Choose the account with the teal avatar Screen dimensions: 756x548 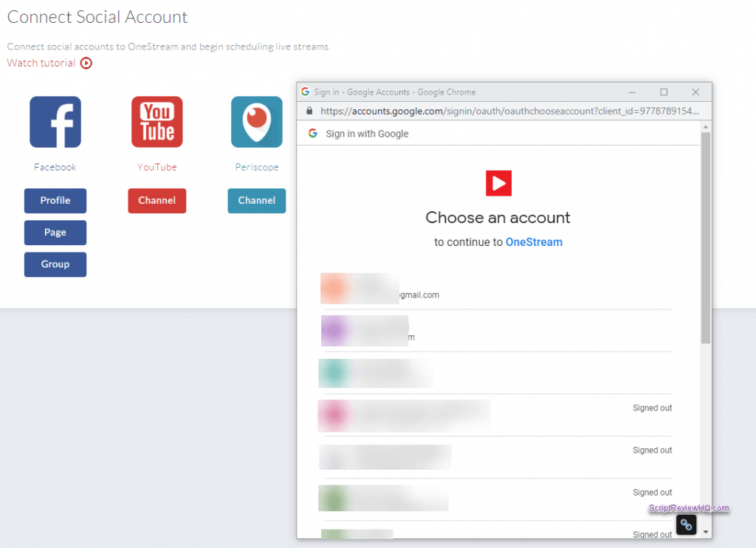coord(497,374)
